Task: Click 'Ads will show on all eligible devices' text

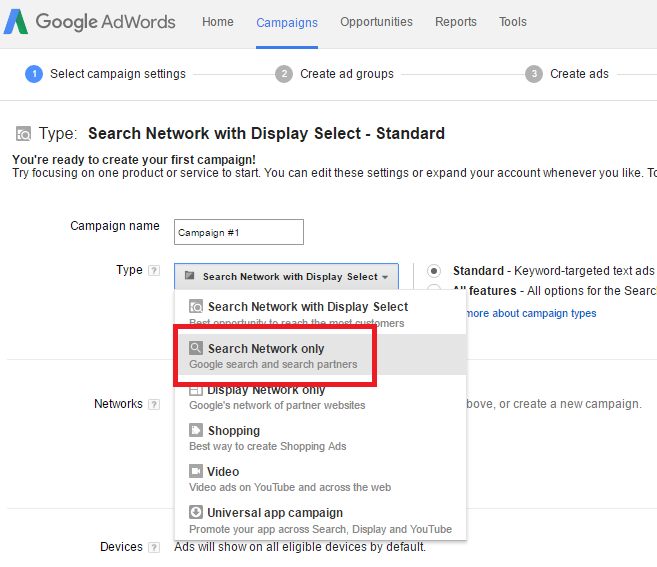Action: tap(300, 546)
